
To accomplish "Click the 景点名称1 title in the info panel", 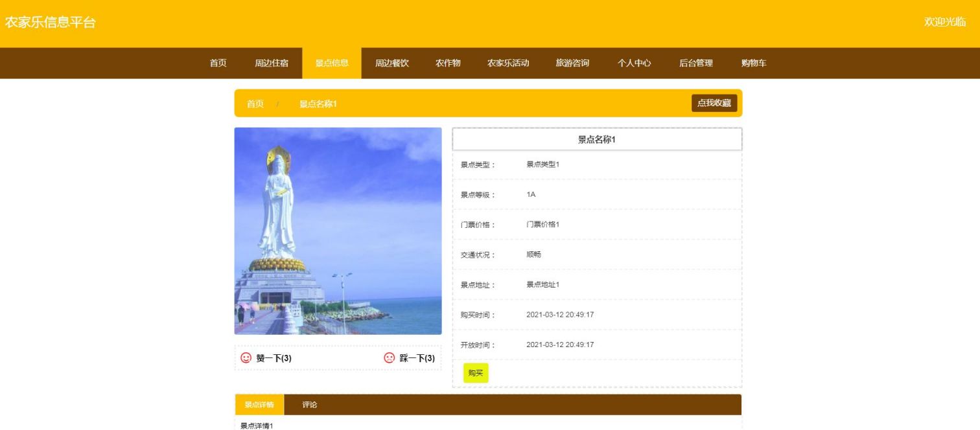I will coord(597,139).
